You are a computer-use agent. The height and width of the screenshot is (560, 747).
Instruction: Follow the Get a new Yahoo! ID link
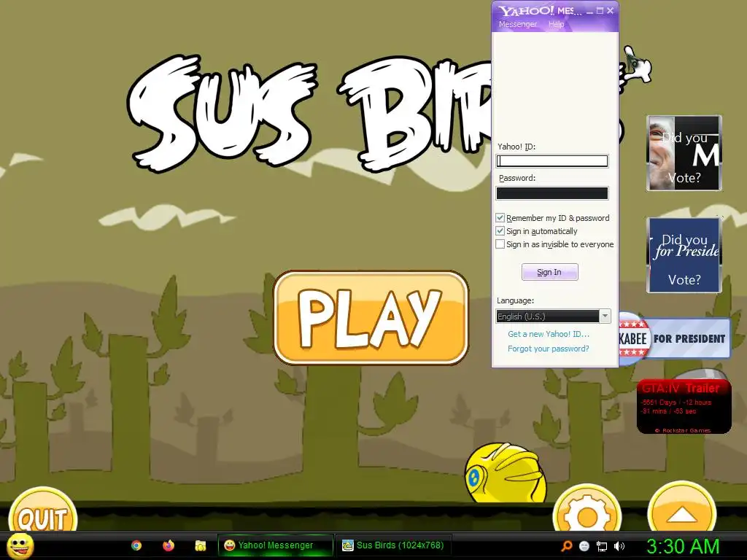tap(549, 334)
